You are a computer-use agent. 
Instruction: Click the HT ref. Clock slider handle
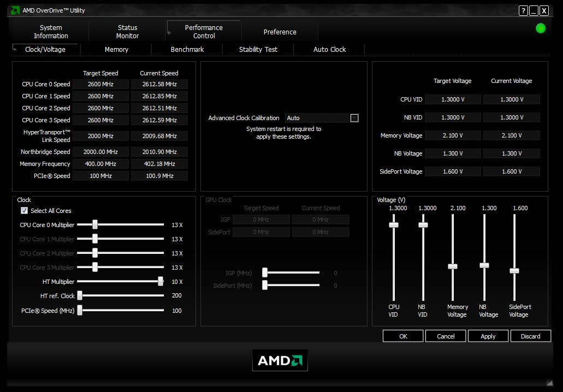click(80, 296)
